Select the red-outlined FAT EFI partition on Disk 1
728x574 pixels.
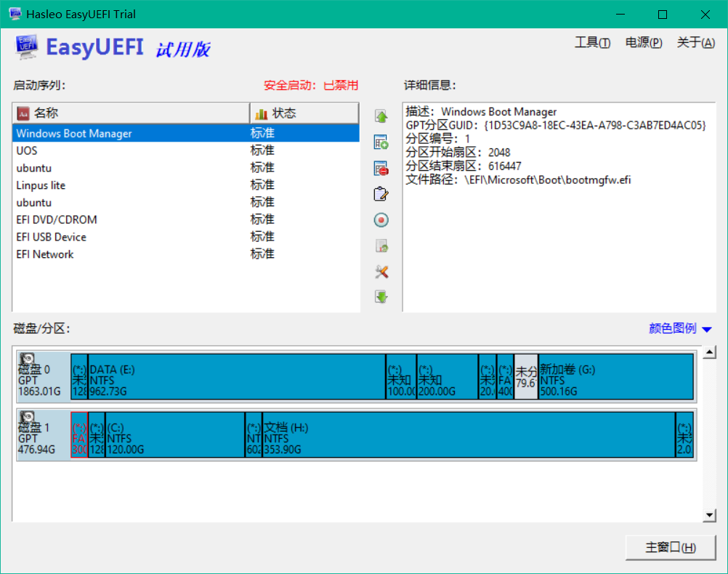79,434
